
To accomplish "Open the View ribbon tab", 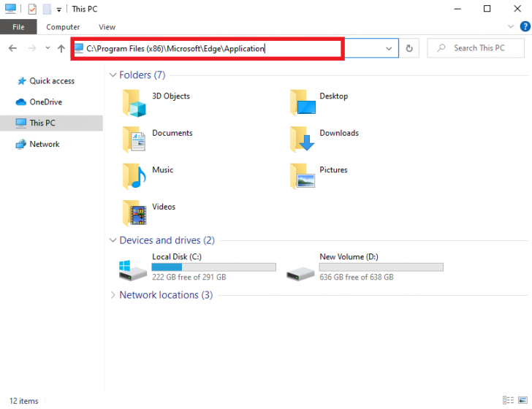I will 107,27.
